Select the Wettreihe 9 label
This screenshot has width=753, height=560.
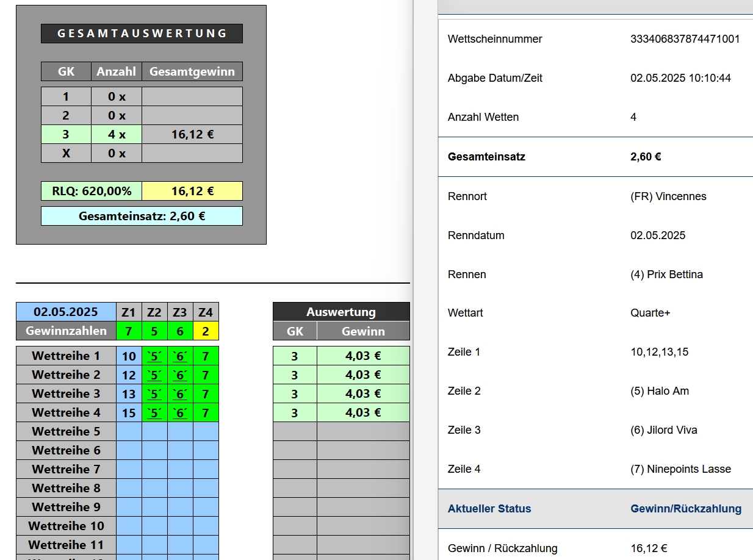coord(66,507)
